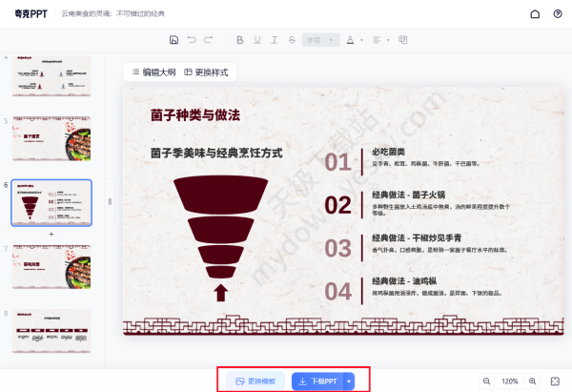Enter fullscreen view of the slide
This screenshot has width=572, height=392.
555,381
